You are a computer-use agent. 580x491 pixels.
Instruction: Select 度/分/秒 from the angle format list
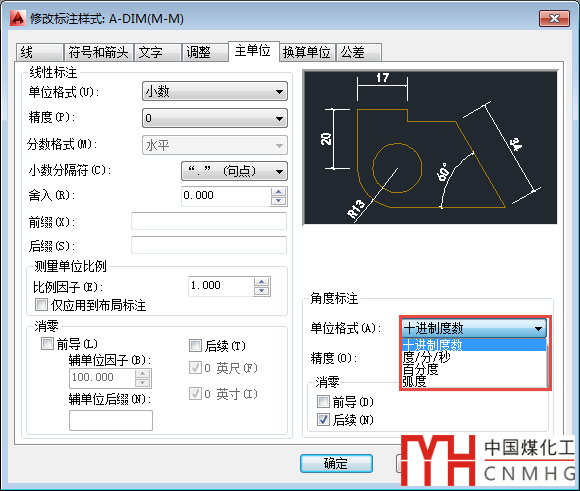point(426,357)
